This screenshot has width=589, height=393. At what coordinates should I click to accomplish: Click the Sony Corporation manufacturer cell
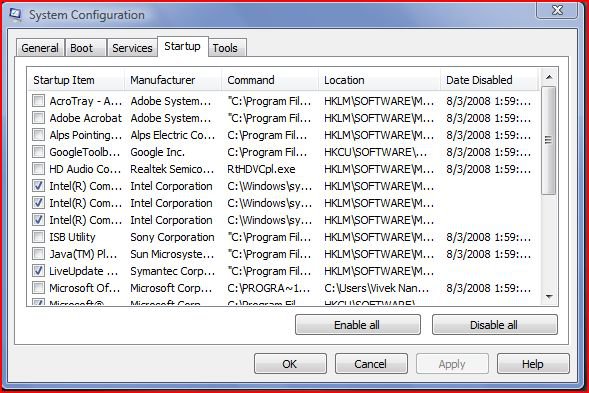tap(172, 237)
